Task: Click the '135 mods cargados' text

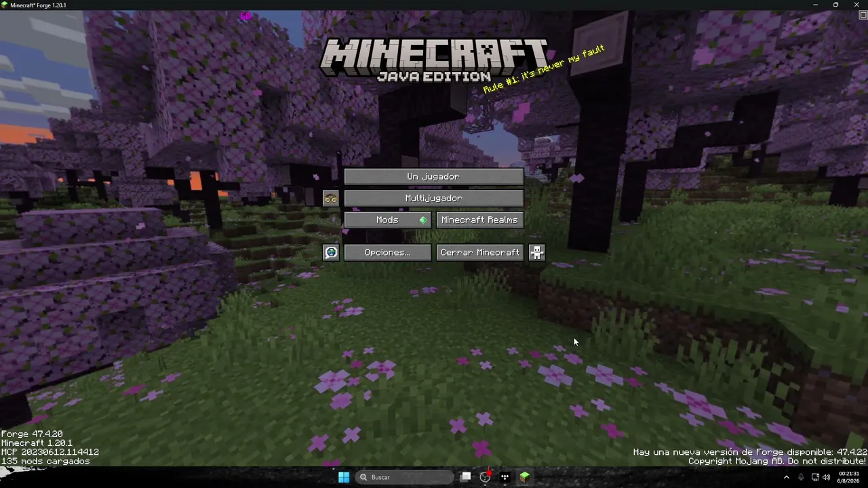Action: [x=45, y=461]
